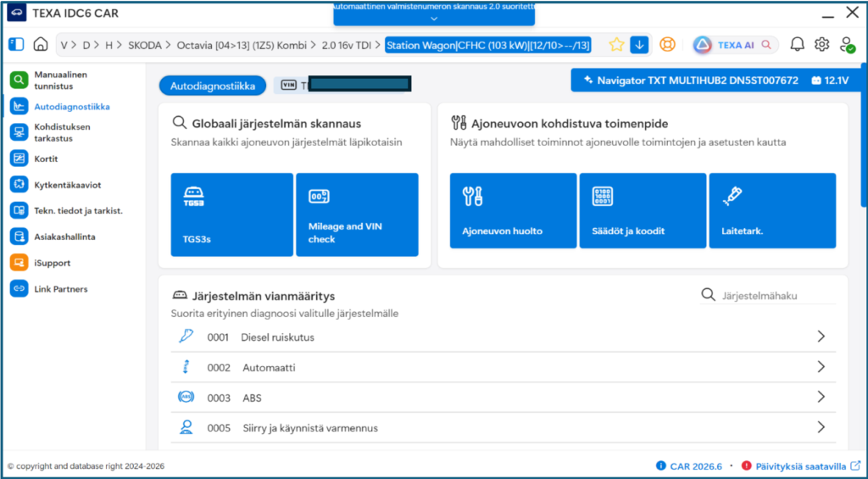Click the Automaatti gearbox icon

[186, 366]
